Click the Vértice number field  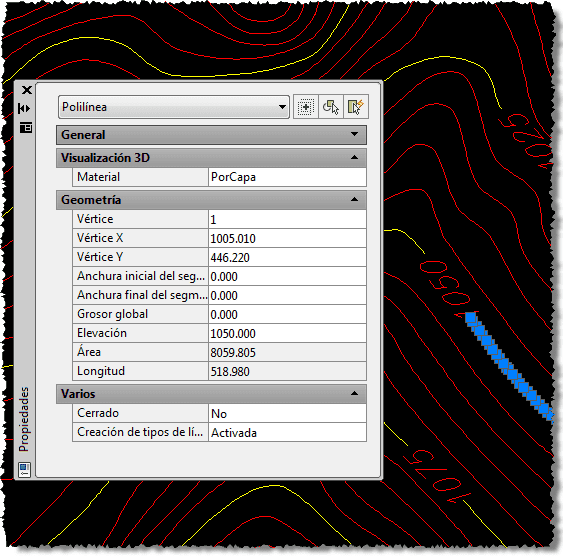point(287,219)
